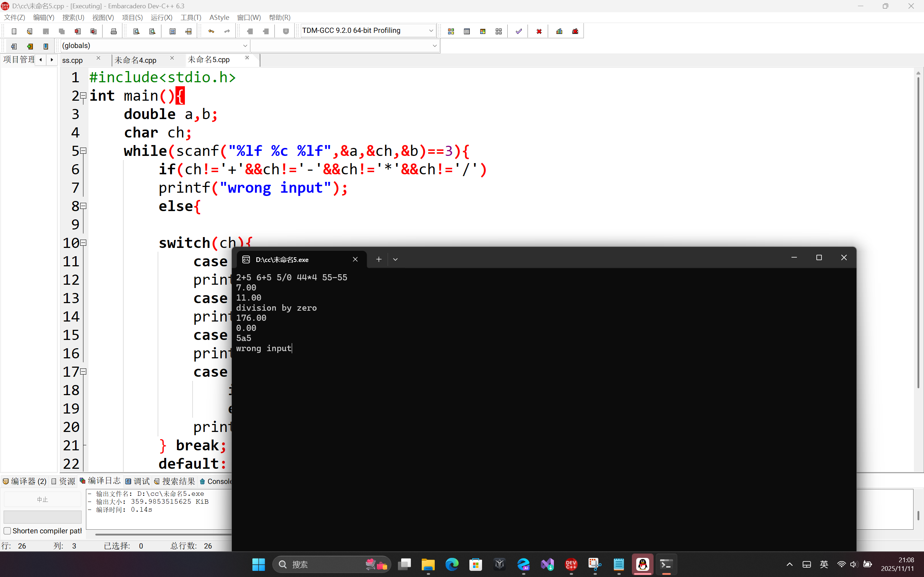The height and width of the screenshot is (577, 924).
Task: Click the compile four-colored squares icon
Action: 451,31
